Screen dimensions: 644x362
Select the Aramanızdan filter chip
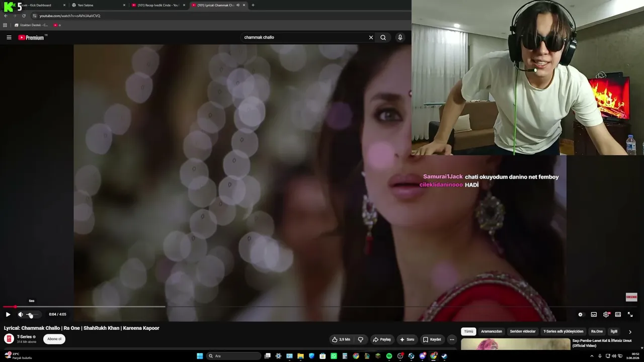click(x=492, y=331)
